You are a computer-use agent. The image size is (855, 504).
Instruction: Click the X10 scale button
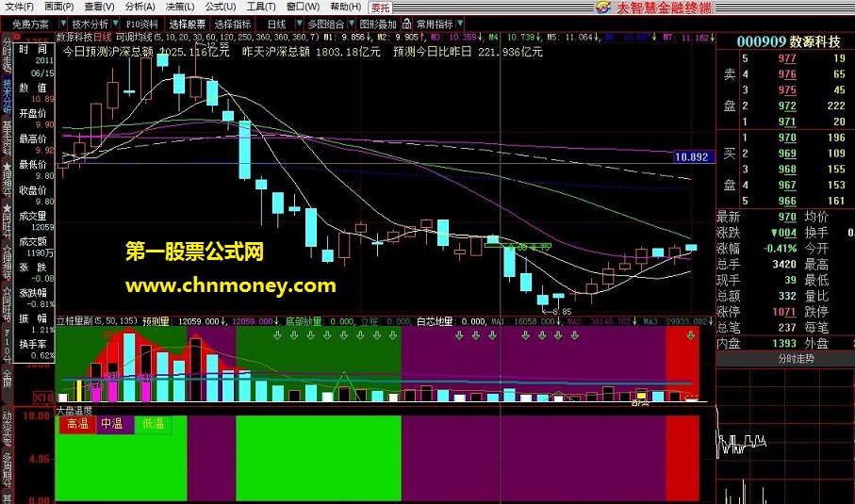[44, 398]
